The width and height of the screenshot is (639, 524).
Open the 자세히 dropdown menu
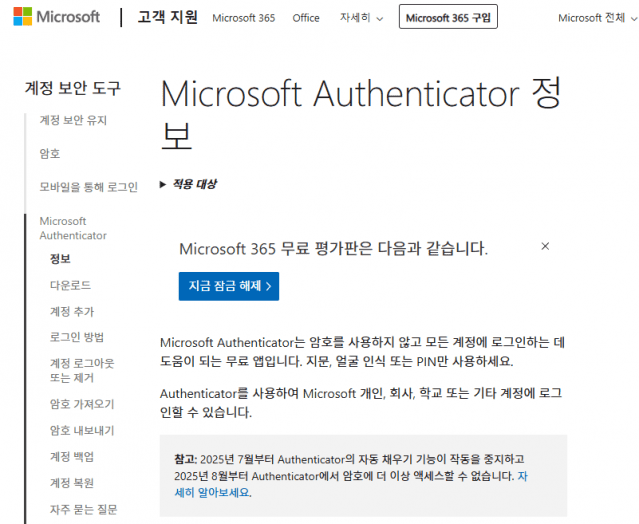click(359, 18)
